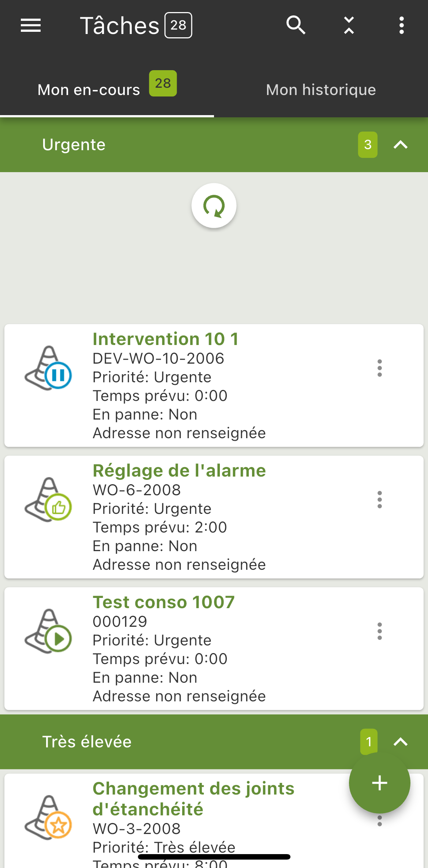Select the Mon en-cours tab
This screenshot has height=868, width=428.
(107, 90)
